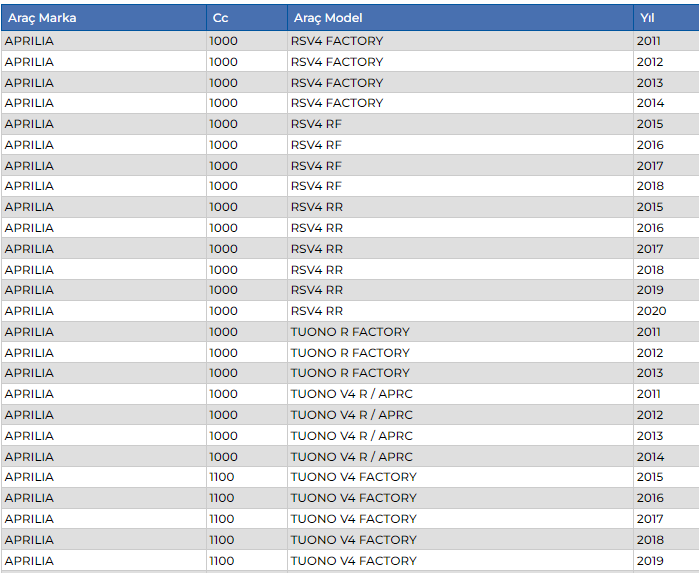Click the 1000 Cc cell in RSV4 RR 2016 row
Image resolution: width=699 pixels, height=573 pixels.
pyautogui.click(x=223, y=228)
